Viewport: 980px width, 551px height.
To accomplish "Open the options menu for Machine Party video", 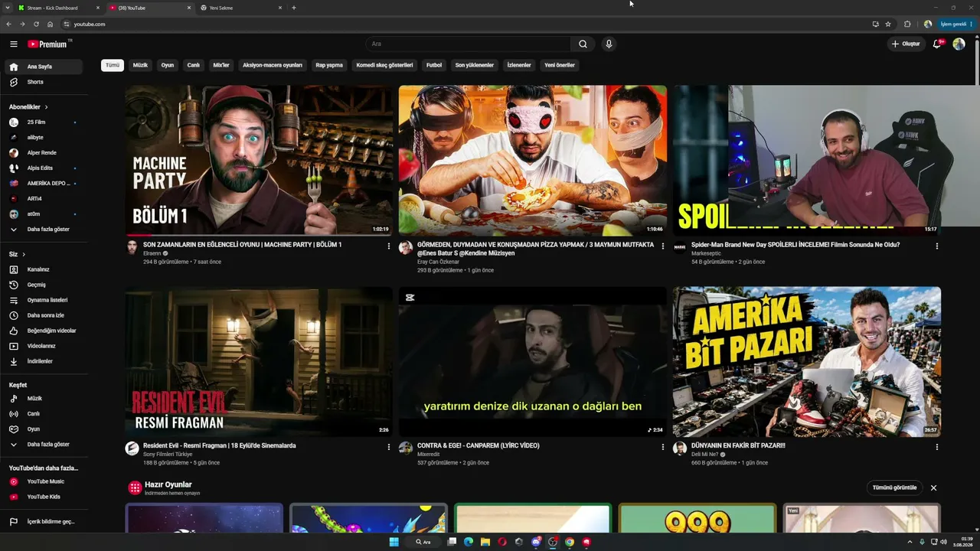I will coord(389,246).
